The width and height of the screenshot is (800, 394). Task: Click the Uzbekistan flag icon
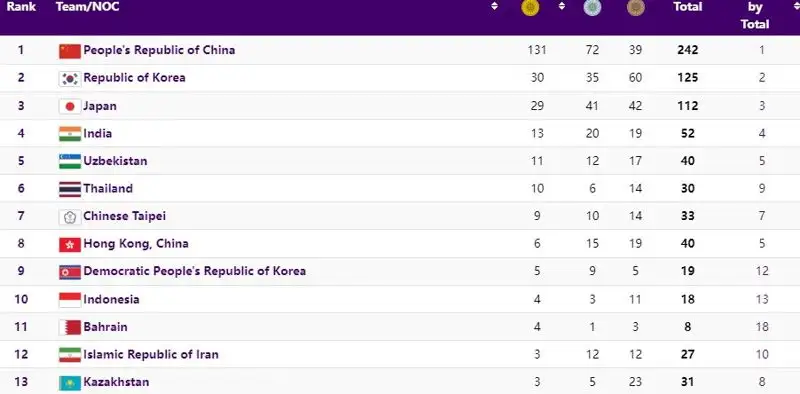click(70, 161)
